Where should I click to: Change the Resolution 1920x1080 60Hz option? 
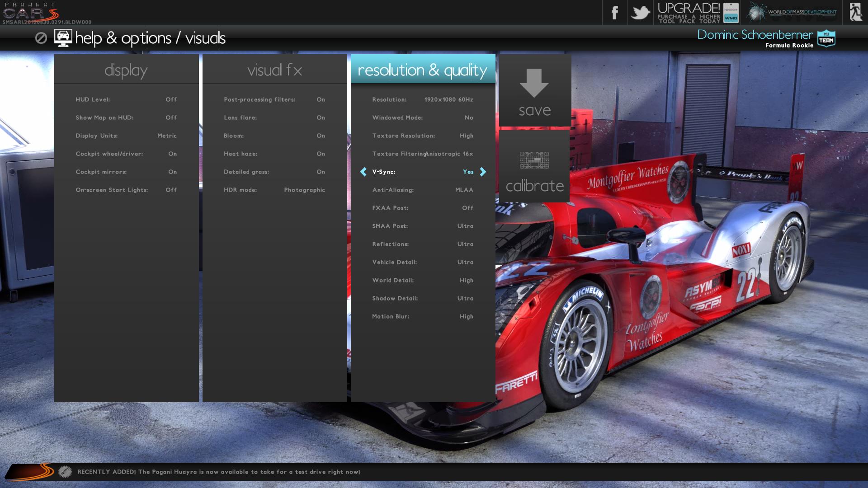click(448, 99)
